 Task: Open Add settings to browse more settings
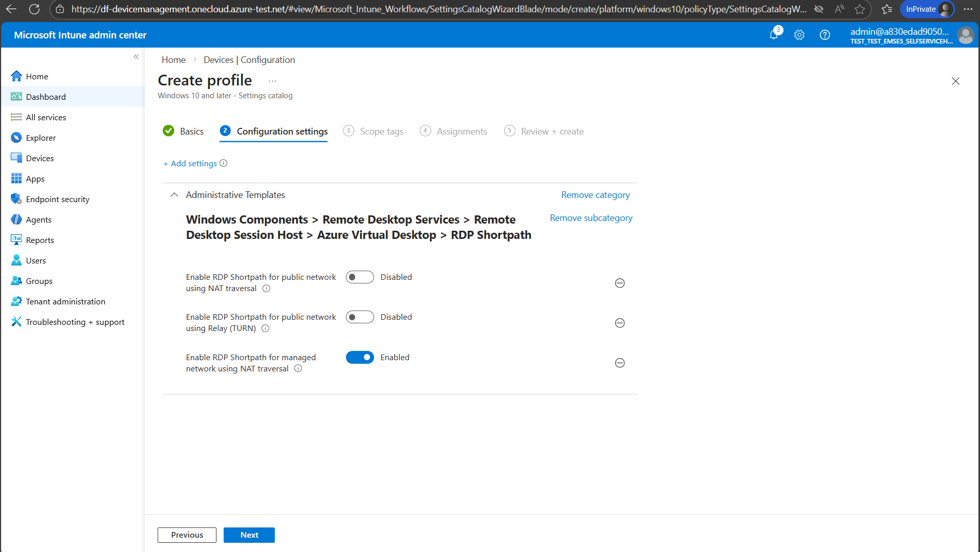pos(193,163)
